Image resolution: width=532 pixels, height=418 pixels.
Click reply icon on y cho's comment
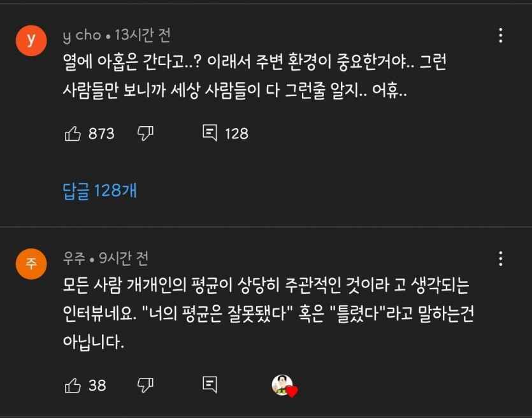tap(210, 133)
